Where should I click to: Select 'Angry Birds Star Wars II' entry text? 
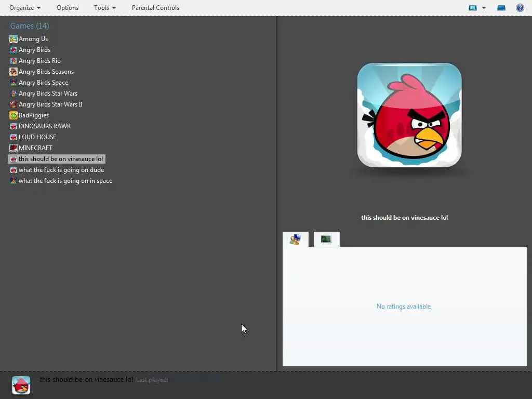click(x=50, y=104)
